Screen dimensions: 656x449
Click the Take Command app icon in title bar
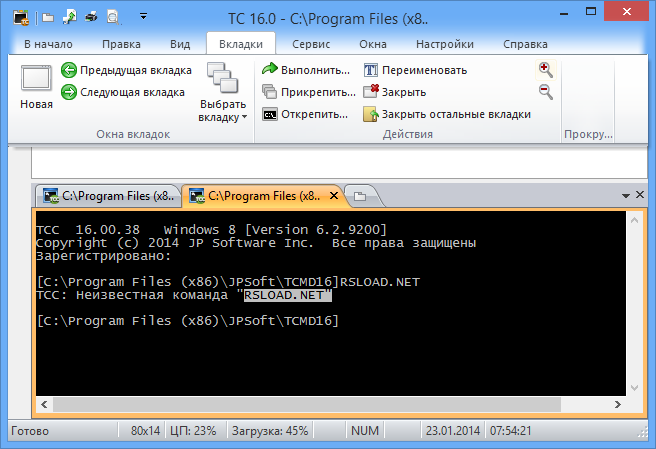click(21, 18)
